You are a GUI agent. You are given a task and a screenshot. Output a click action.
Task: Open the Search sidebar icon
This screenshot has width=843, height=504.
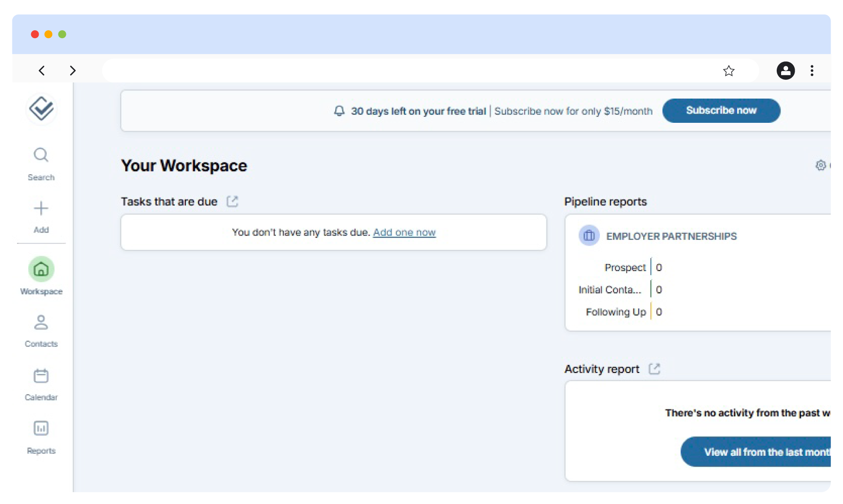click(41, 155)
